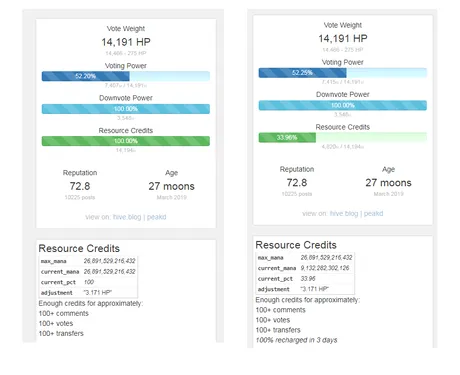
Task: Click left Reputation value 72.8
Action: [80, 186]
